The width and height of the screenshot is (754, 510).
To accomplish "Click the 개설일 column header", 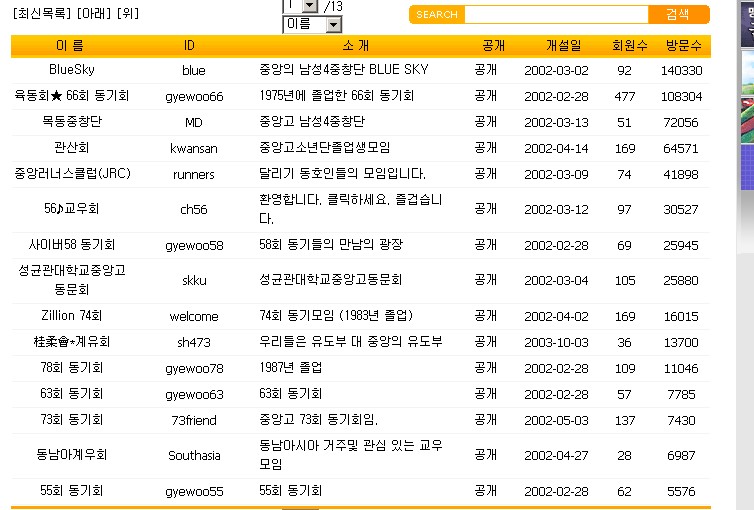I will pyautogui.click(x=563, y=46).
